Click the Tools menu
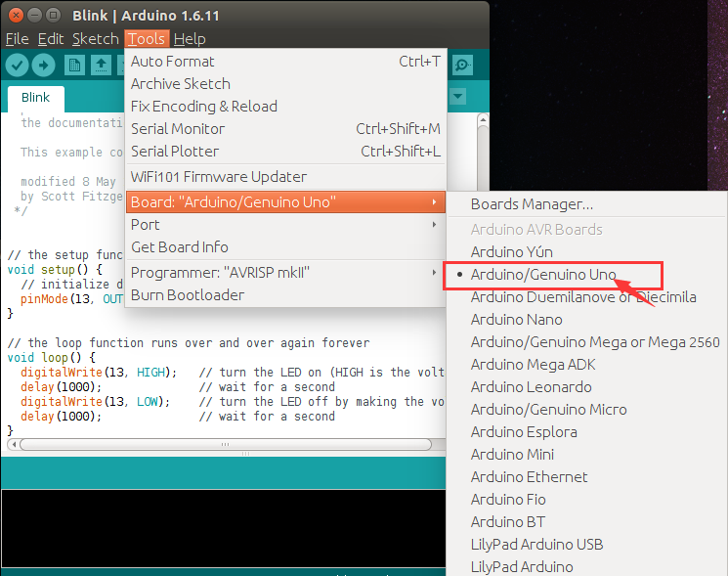Screen dimensions: 728x576 147,39
